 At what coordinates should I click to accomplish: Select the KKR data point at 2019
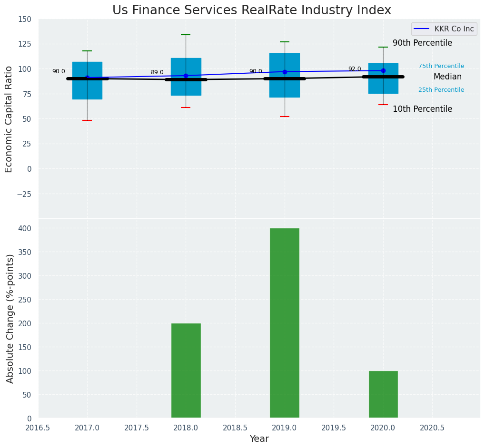click(x=285, y=72)
